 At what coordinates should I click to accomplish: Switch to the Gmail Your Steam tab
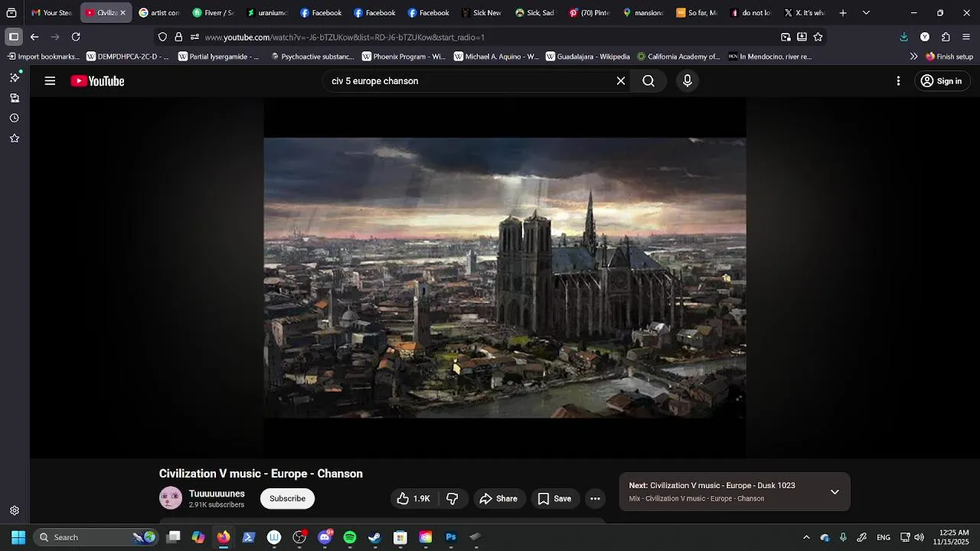pyautogui.click(x=51, y=13)
